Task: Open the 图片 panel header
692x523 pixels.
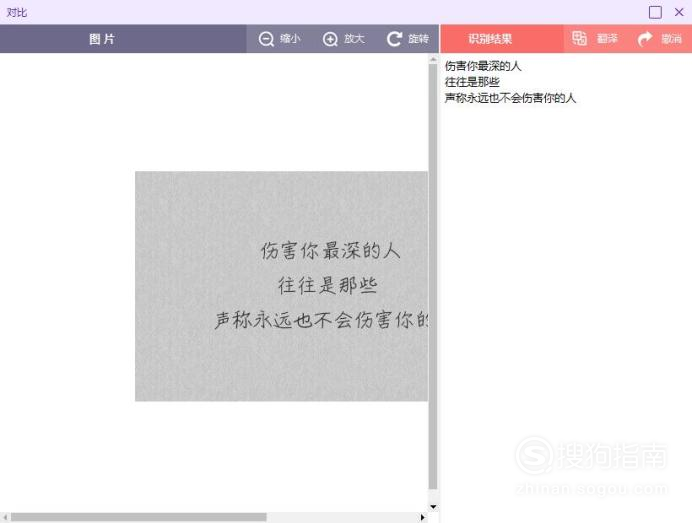Action: click(x=123, y=39)
